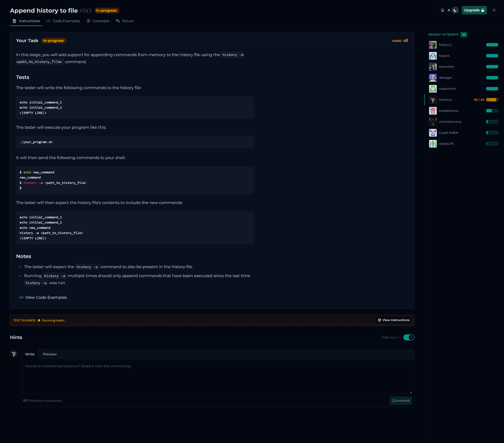Switch to the Concepts tab
The width and height of the screenshot is (504, 443).
tap(98, 21)
